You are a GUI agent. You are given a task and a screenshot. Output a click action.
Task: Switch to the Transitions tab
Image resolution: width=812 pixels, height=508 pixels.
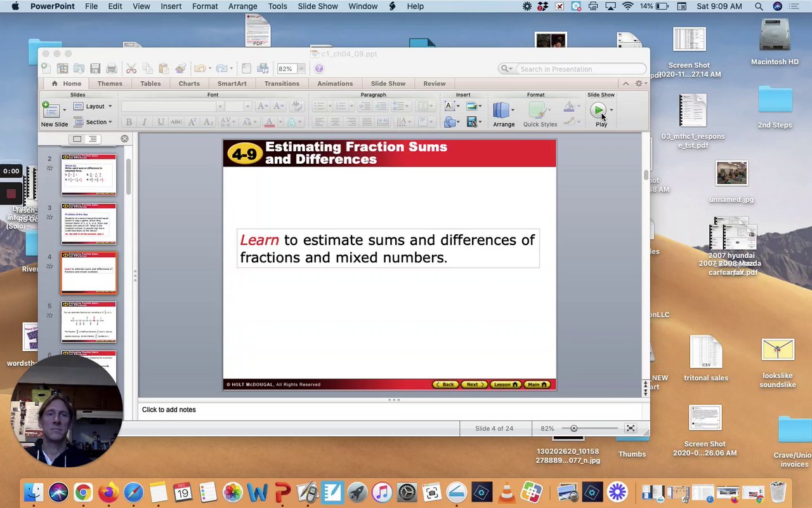(x=282, y=83)
